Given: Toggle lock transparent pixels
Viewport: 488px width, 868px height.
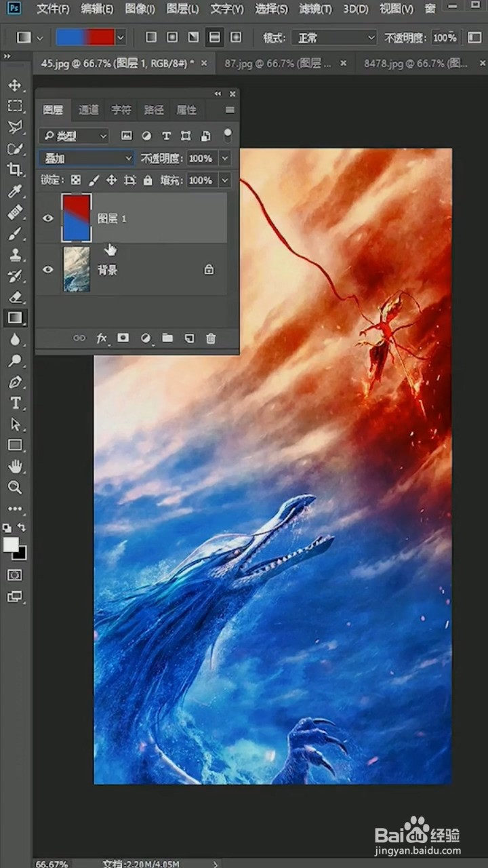Looking at the screenshot, I should click(76, 180).
